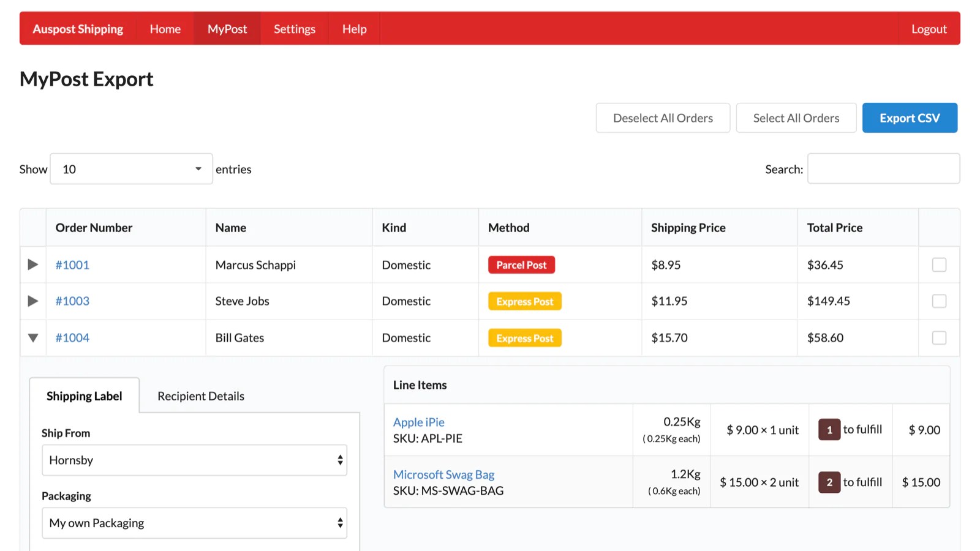Click inside the Search field
This screenshot has height=551, width=980.
(883, 168)
